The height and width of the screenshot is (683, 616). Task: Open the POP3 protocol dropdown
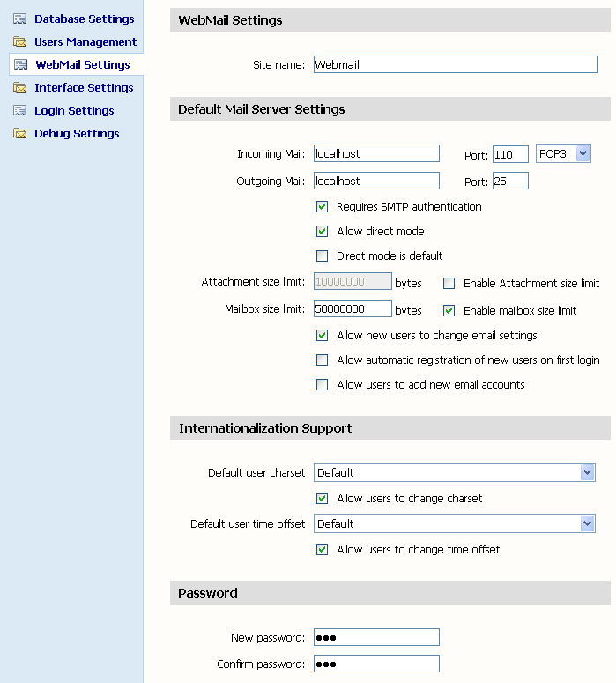coord(583,153)
